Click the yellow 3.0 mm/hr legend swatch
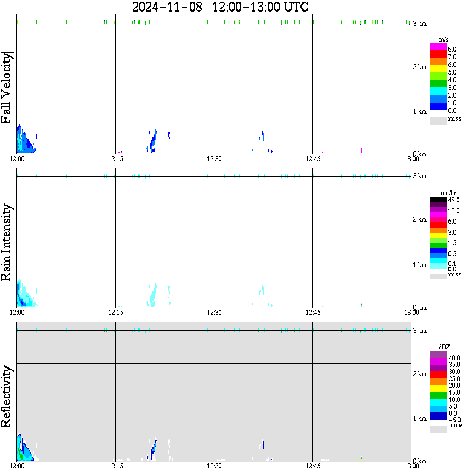 [438, 235]
